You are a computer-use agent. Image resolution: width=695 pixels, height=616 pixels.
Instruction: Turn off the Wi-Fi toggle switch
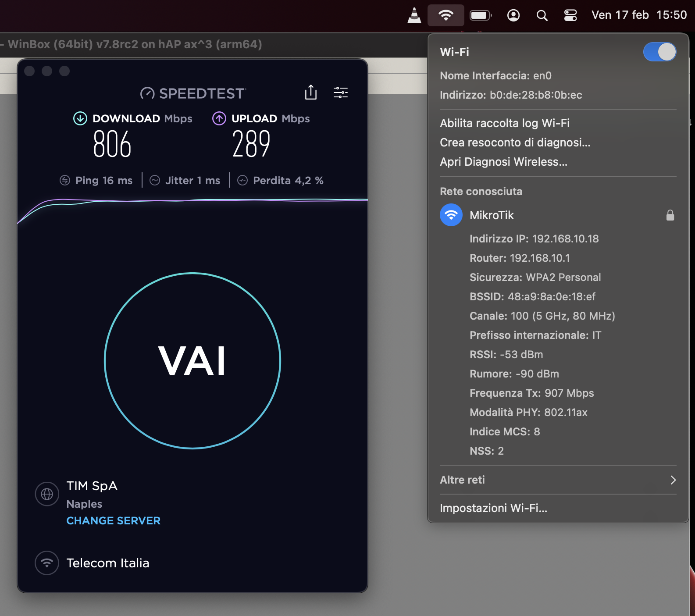[x=659, y=52]
